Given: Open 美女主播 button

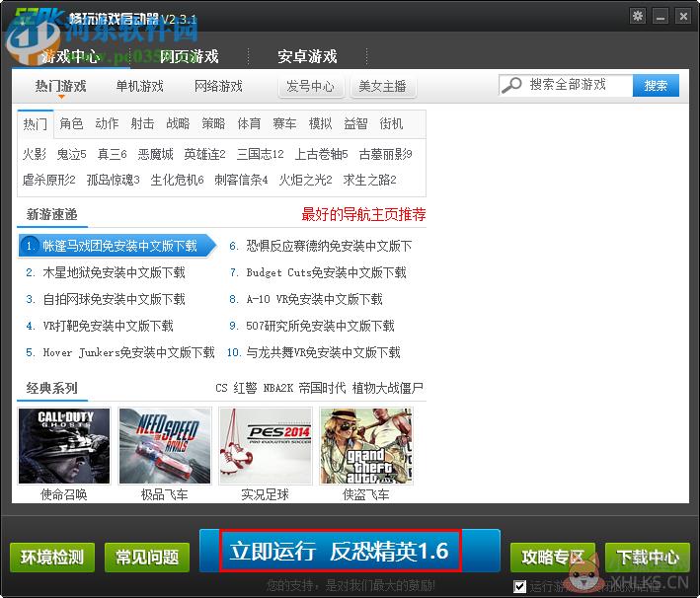Looking at the screenshot, I should tap(383, 86).
